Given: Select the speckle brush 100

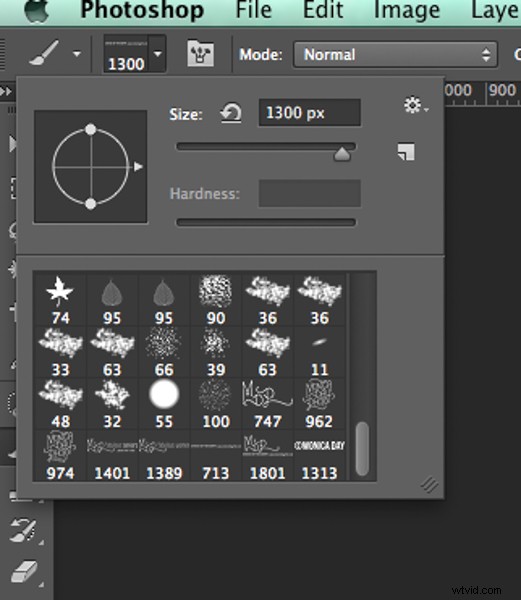Looking at the screenshot, I should coord(216,404).
